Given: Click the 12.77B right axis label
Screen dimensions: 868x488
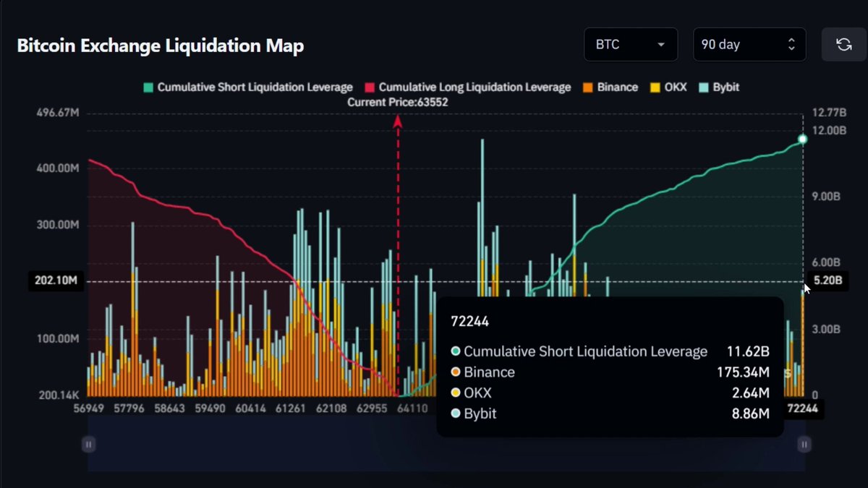Looking at the screenshot, I should 829,113.
